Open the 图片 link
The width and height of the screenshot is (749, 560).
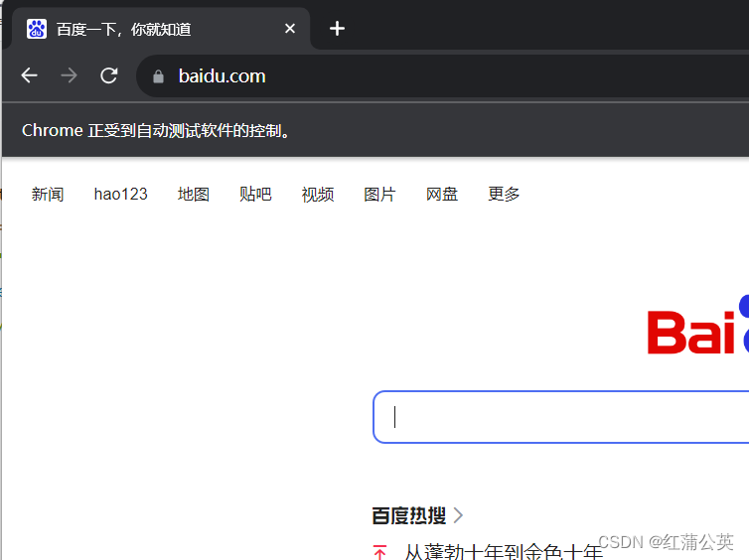(379, 195)
